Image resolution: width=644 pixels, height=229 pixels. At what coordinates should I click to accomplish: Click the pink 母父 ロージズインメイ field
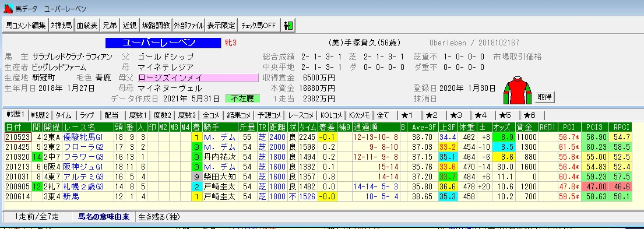(198, 77)
